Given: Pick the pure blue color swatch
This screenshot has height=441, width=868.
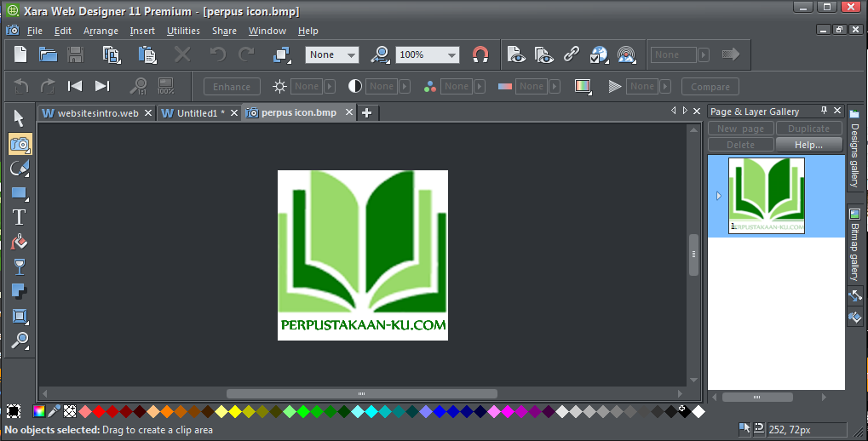Looking at the screenshot, I should (x=440, y=411).
